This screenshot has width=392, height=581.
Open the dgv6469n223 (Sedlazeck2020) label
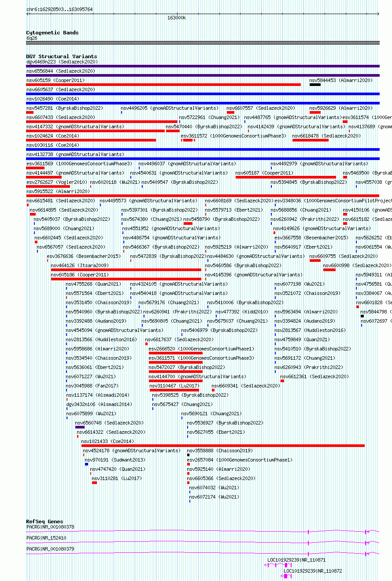point(62,62)
